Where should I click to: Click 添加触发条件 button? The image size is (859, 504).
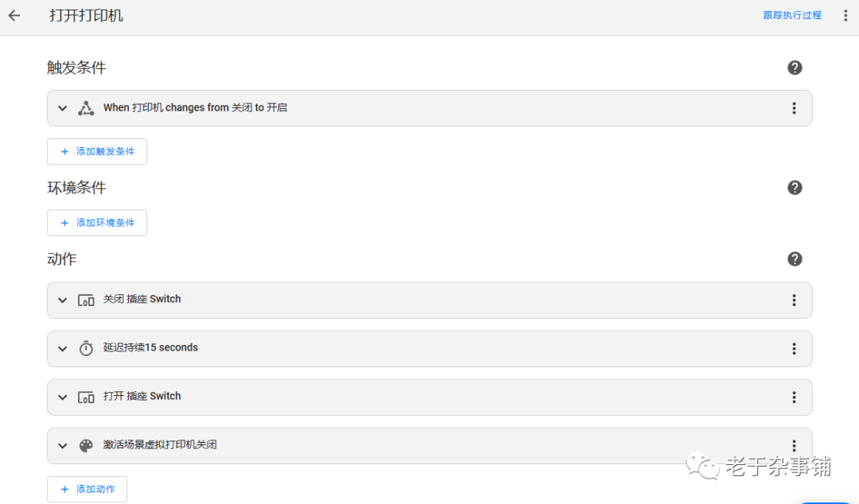point(97,152)
